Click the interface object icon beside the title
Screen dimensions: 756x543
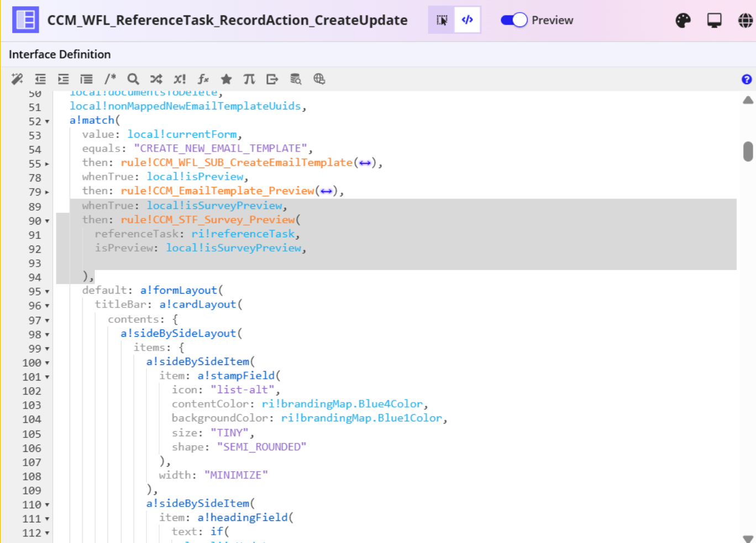[25, 20]
